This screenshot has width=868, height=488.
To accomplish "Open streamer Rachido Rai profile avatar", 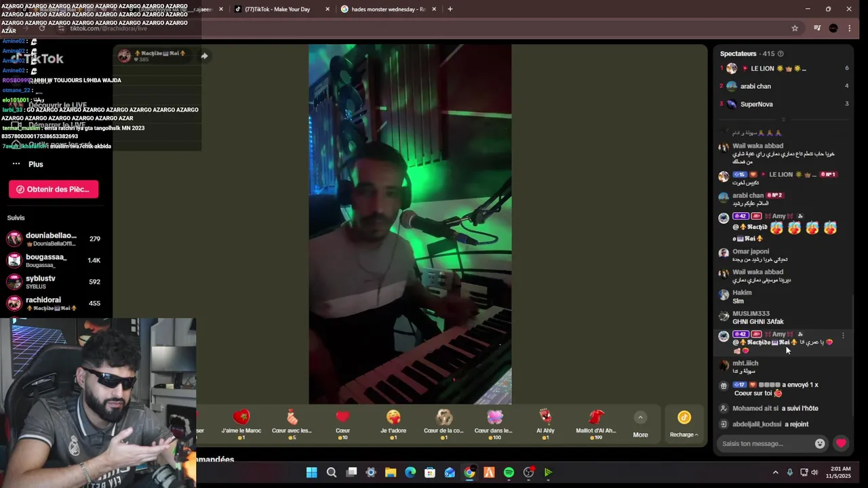I will [124, 56].
